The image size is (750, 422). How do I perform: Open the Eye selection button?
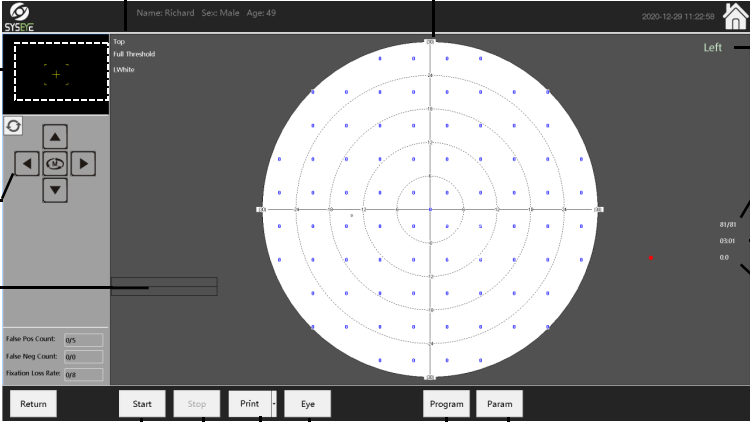[x=307, y=404]
